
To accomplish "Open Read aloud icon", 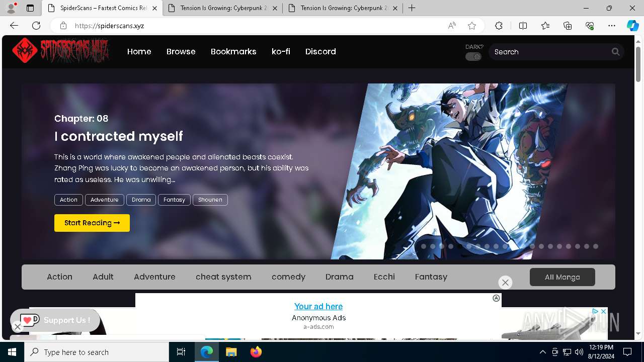I will point(452,26).
